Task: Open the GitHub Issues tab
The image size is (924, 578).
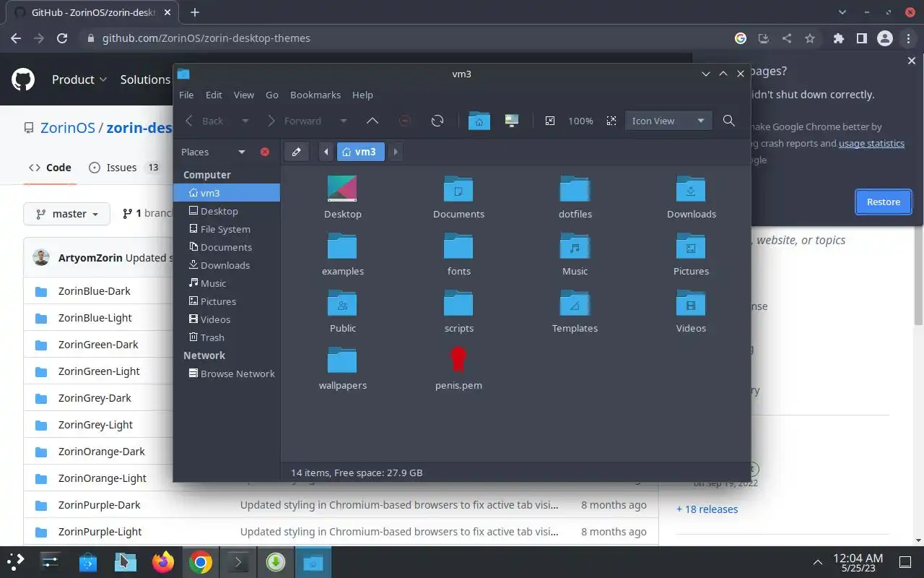Action: click(124, 168)
